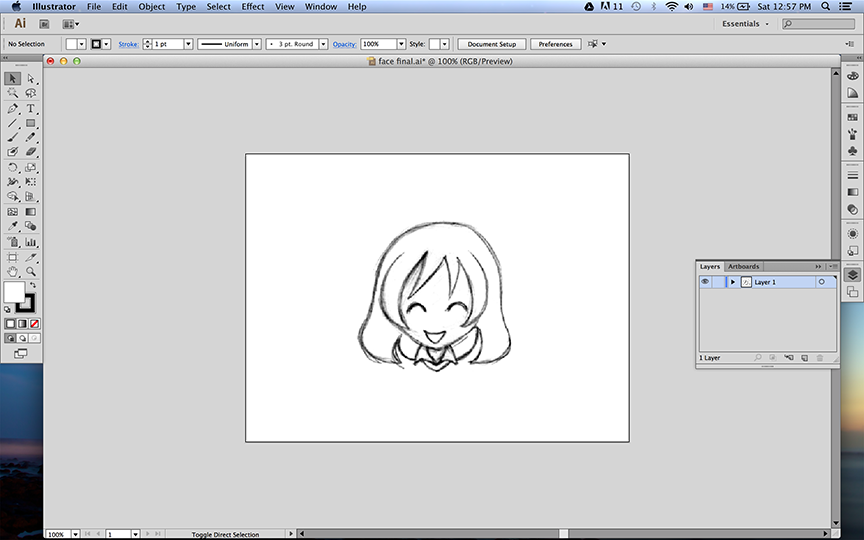
Task: Select the Lasso tool
Action: [x=31, y=93]
